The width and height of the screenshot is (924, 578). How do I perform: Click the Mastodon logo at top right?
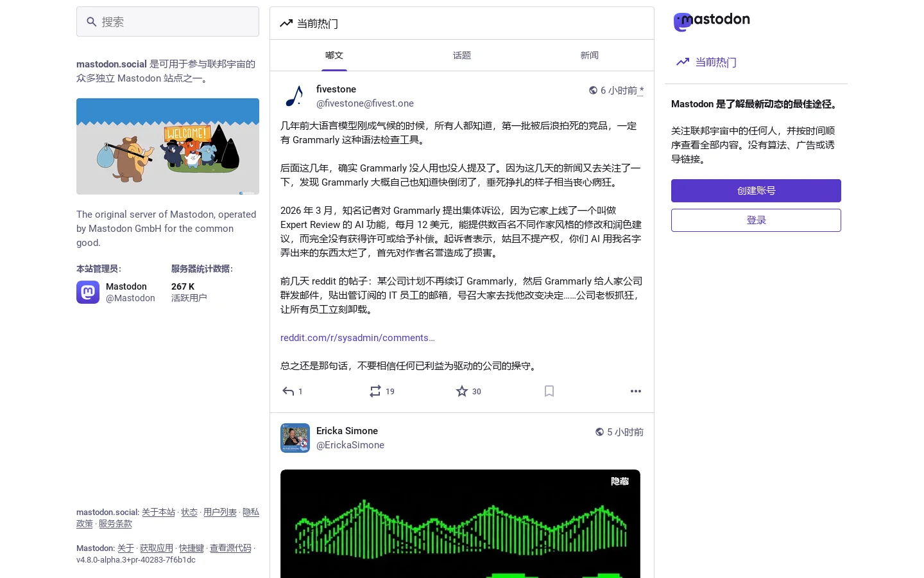tap(712, 22)
